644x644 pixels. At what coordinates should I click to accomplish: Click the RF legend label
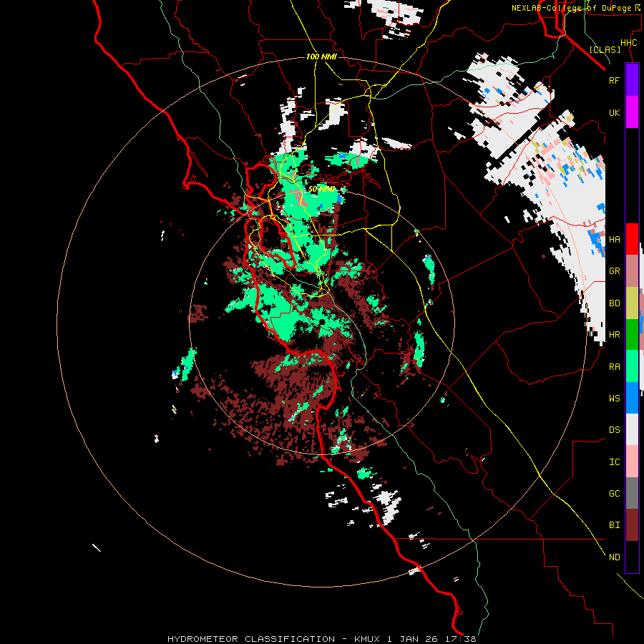point(614,80)
